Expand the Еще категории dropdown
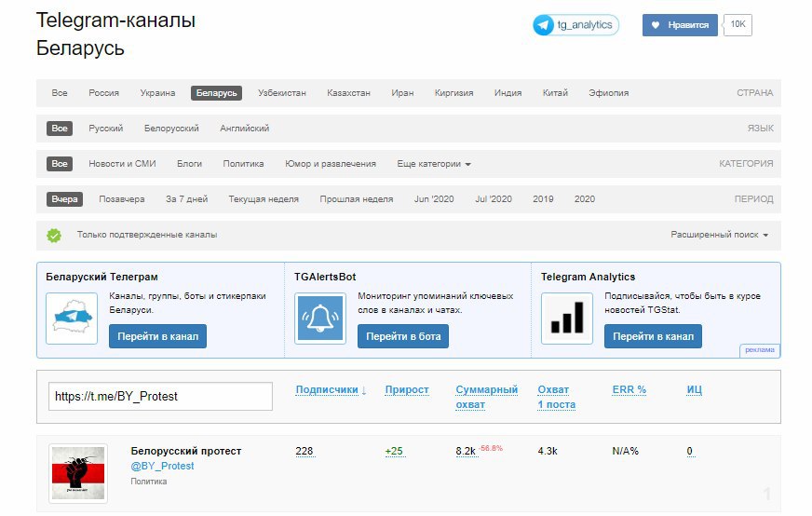The height and width of the screenshot is (516, 812). 434,164
